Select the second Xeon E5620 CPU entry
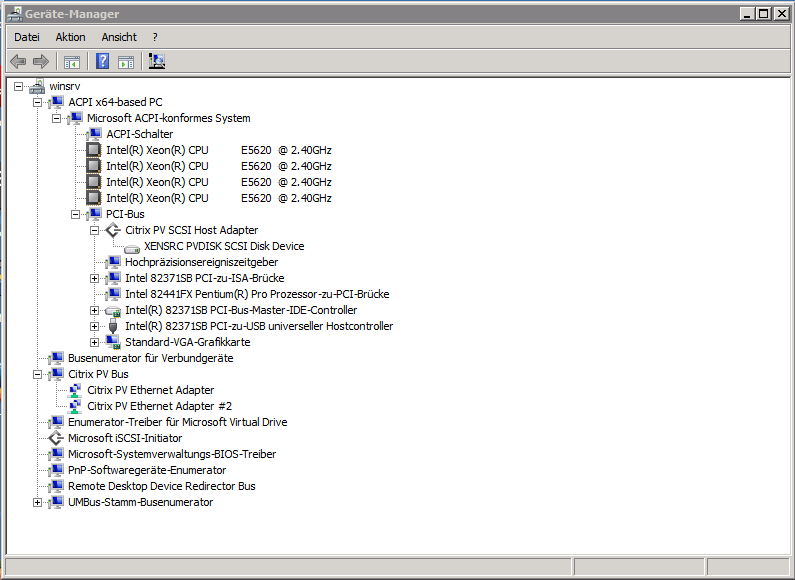795x580 pixels. point(219,166)
